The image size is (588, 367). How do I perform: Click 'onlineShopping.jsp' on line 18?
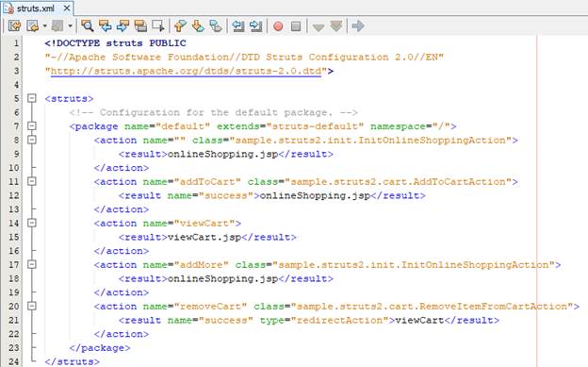tap(222, 278)
